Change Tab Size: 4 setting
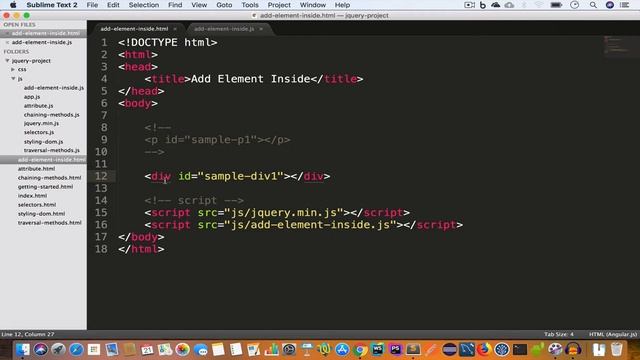 tap(559, 334)
